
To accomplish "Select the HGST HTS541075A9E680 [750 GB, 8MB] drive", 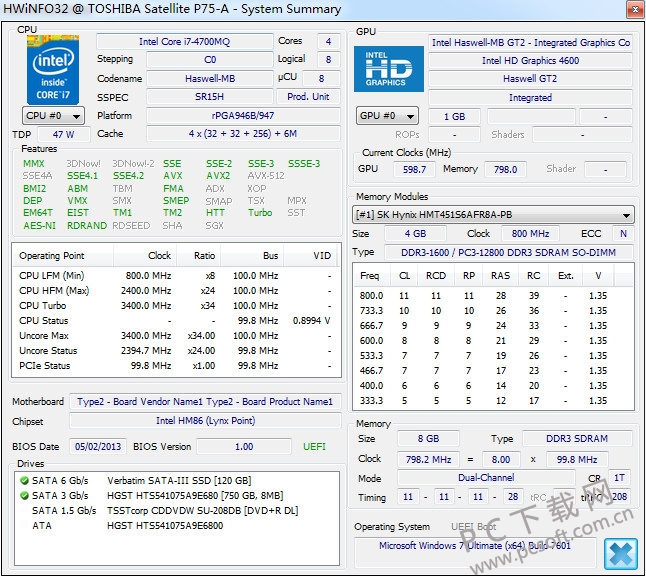I will point(195,495).
